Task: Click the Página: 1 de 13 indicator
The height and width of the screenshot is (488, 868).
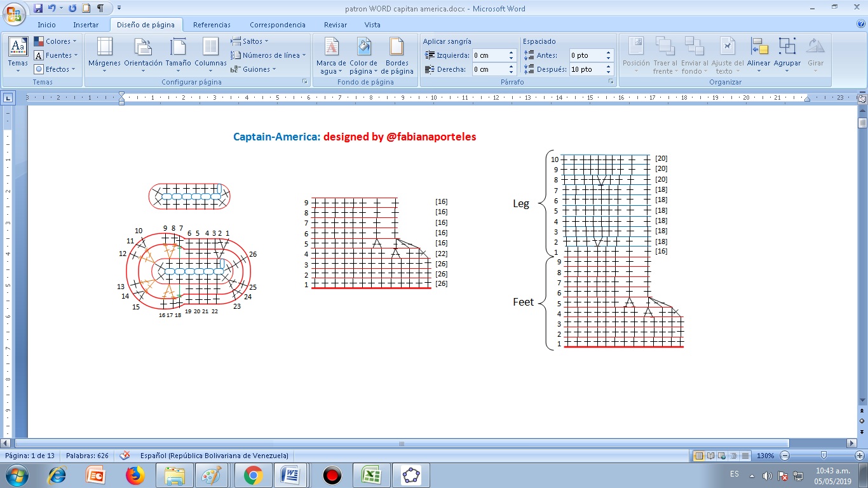Action: [29, 456]
